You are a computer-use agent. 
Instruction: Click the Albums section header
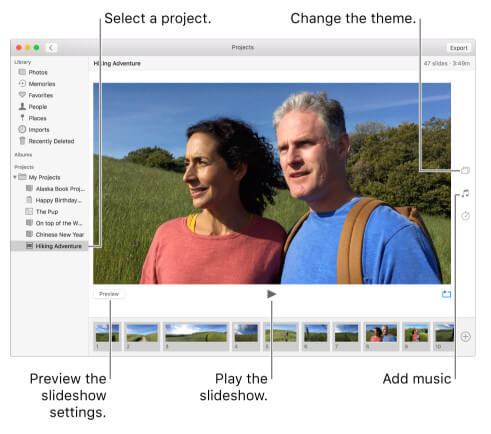23,155
